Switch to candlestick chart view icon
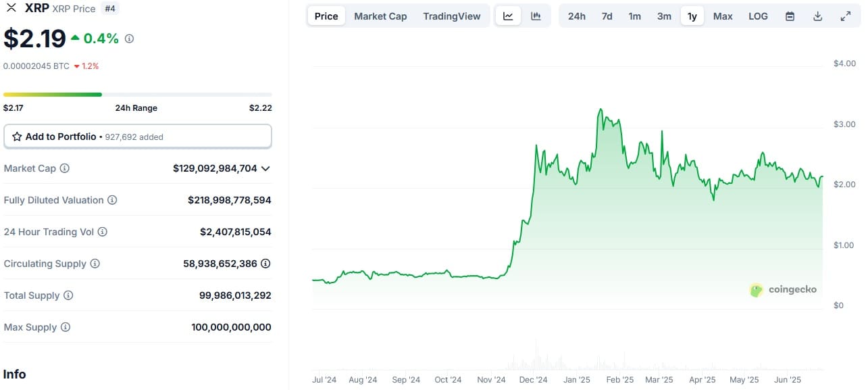 [536, 16]
